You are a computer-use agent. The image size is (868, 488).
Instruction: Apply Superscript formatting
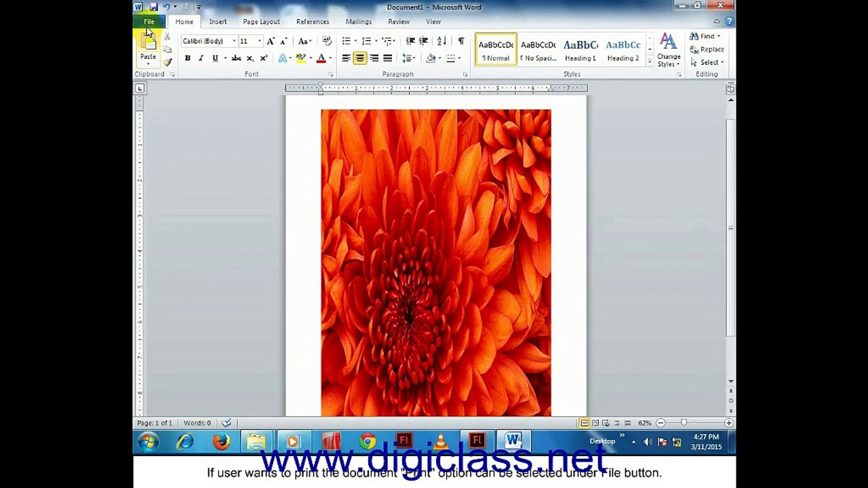(263, 58)
